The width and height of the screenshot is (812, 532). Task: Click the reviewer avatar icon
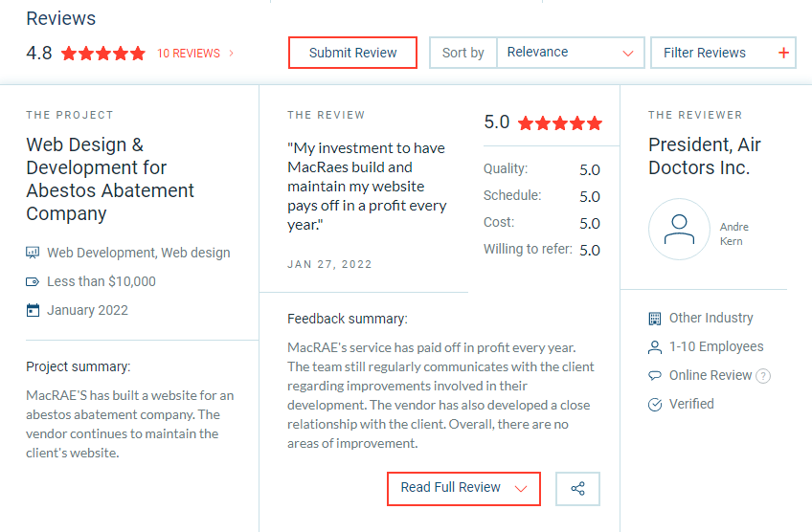point(679,230)
